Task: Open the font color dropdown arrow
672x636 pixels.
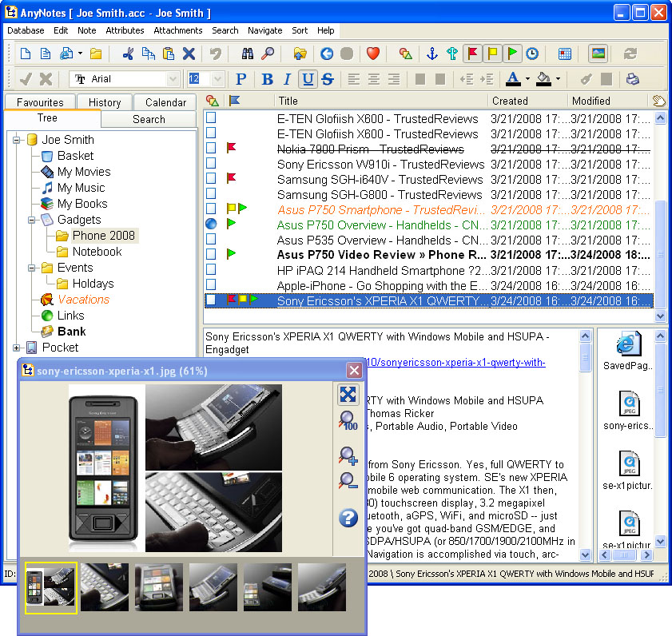Action: (528, 79)
